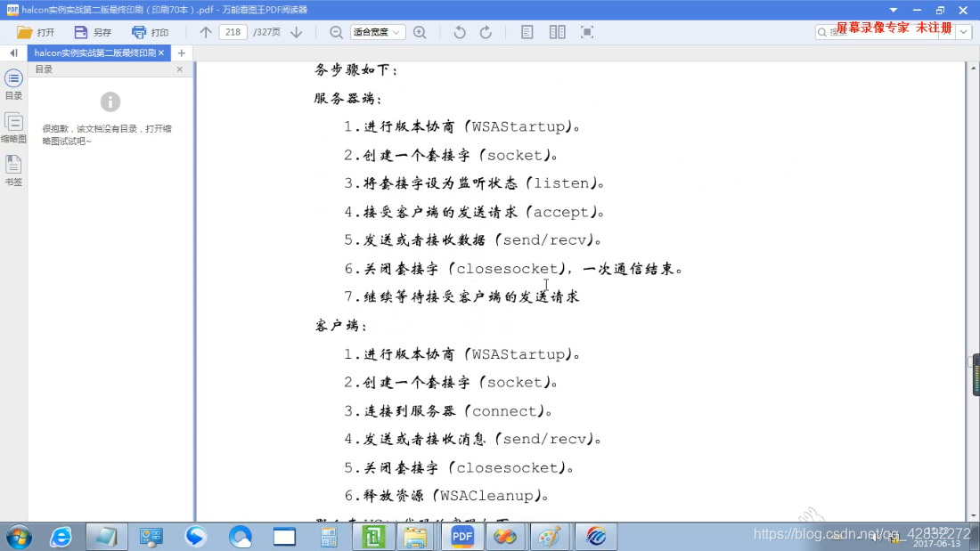Select the two-page view icon
980x551 pixels.
click(x=557, y=31)
